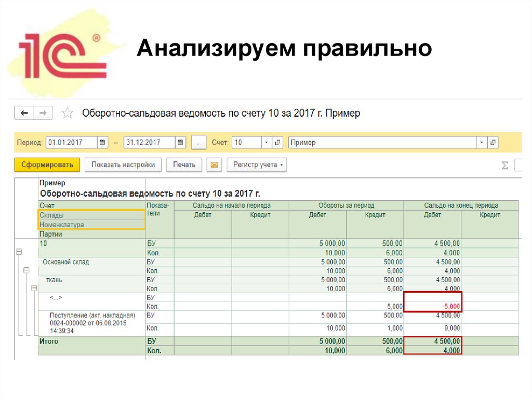Collapse the 'ткань' nomenclature group
Screen dimensions: 532x398
tap(34, 289)
